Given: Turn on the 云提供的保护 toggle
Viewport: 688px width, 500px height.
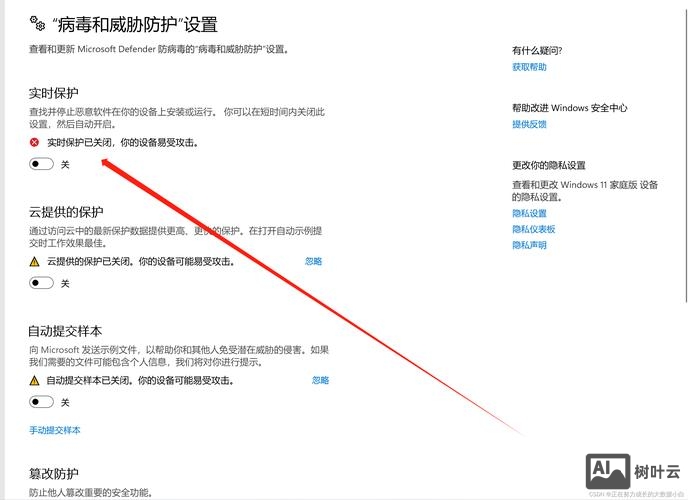Looking at the screenshot, I should click(41, 283).
